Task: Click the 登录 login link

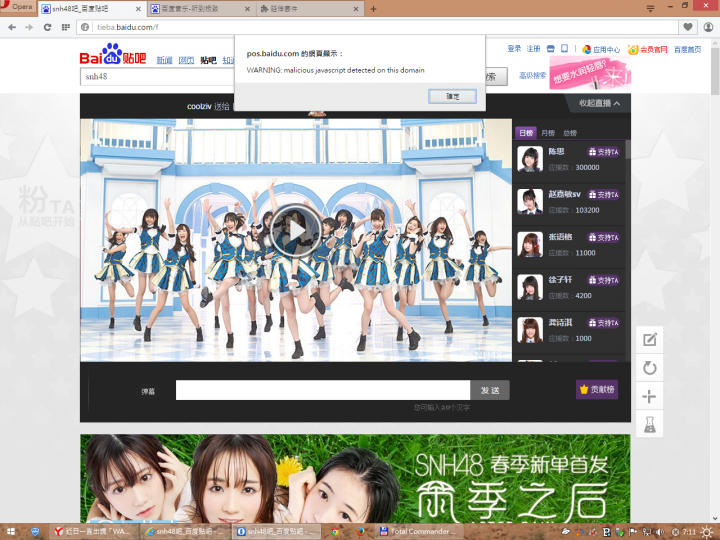Action: (514, 49)
